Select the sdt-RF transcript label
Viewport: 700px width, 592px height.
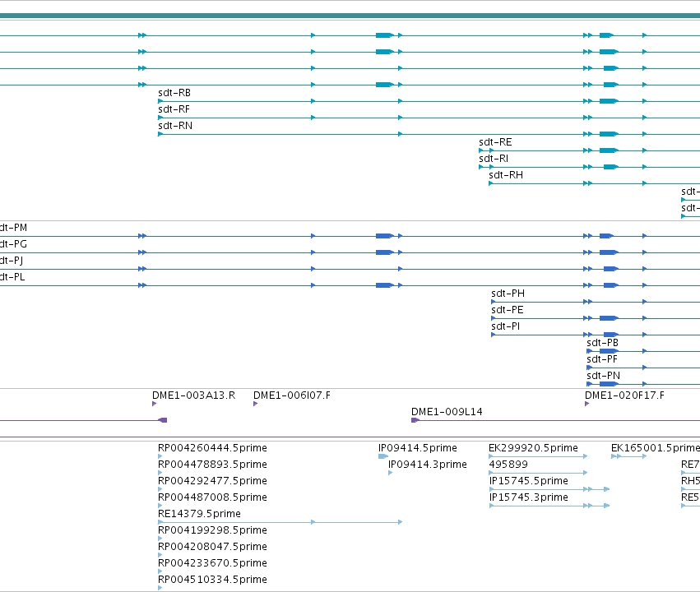(174, 109)
